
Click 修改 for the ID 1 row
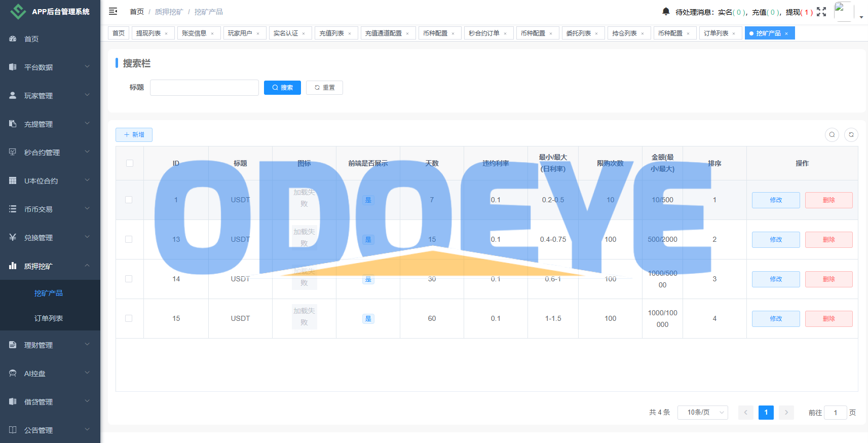tap(776, 200)
